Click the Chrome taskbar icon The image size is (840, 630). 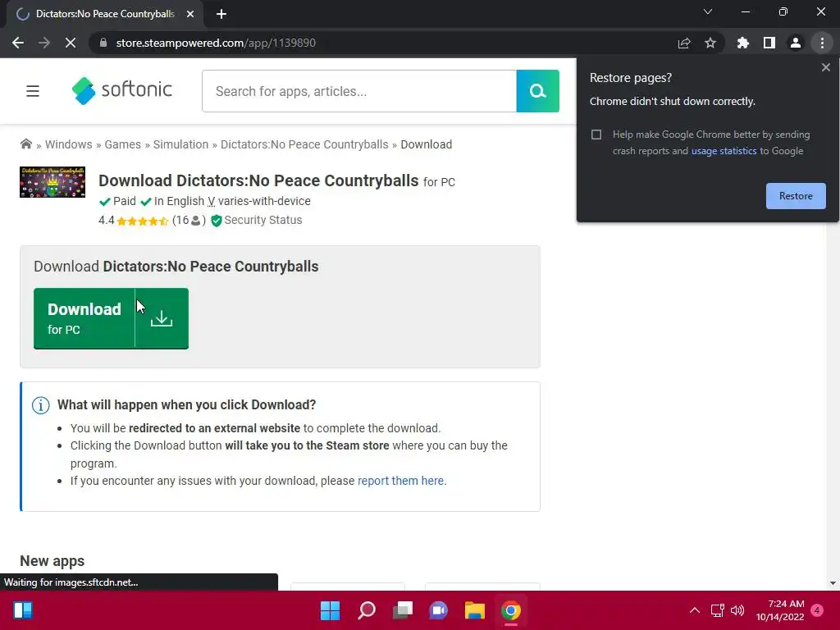pyautogui.click(x=511, y=610)
